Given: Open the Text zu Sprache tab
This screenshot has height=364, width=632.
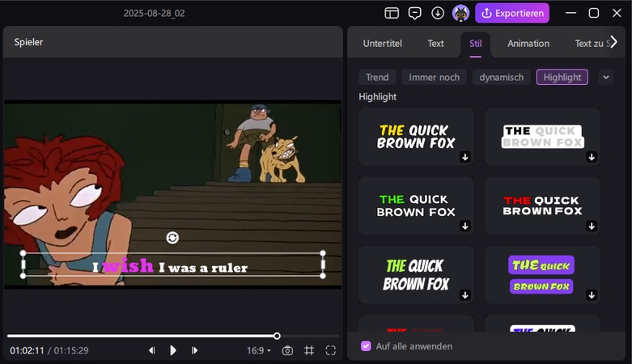Looking at the screenshot, I should click(x=592, y=44).
